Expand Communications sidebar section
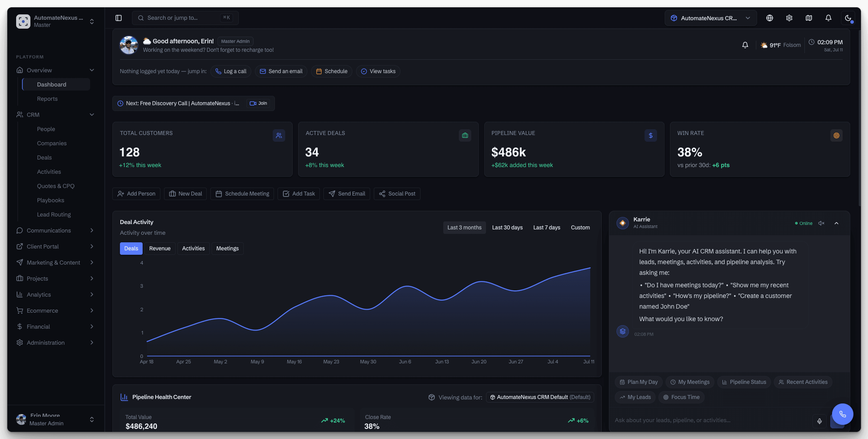 coord(56,230)
